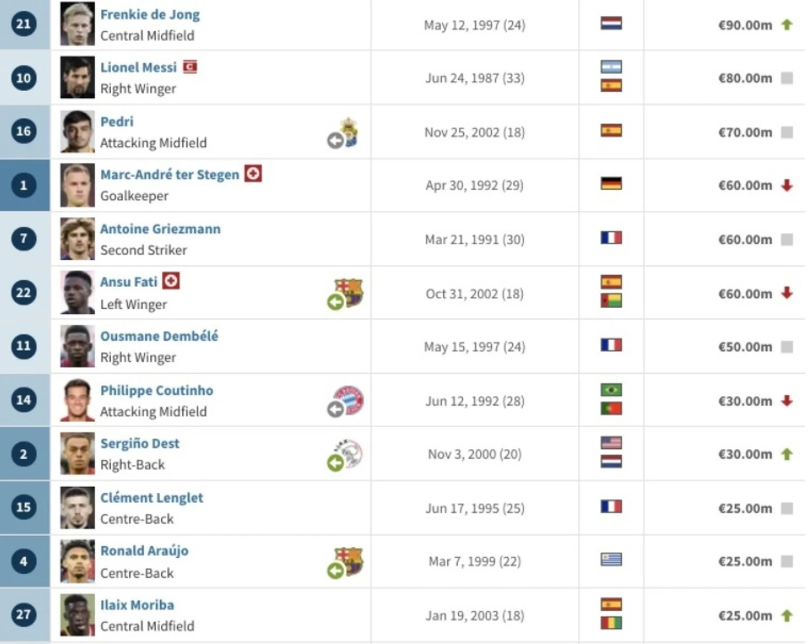The image size is (812, 644).
Task: Click the green up arrow next to €90.00m
Action: (786, 24)
